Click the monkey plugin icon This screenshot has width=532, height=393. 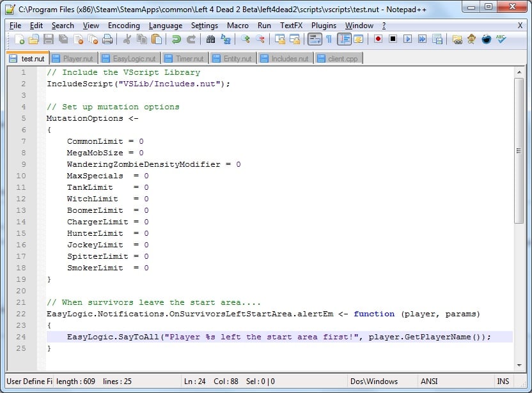tap(472, 40)
